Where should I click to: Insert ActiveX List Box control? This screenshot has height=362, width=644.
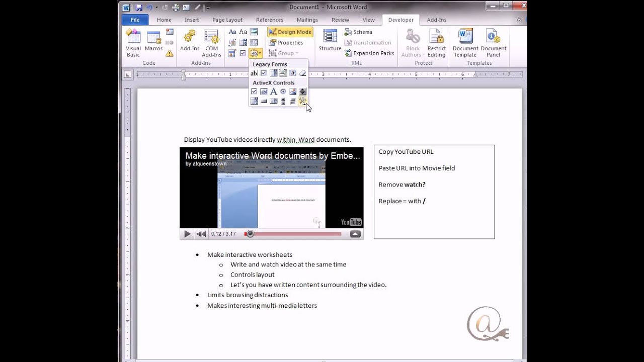coord(274,101)
